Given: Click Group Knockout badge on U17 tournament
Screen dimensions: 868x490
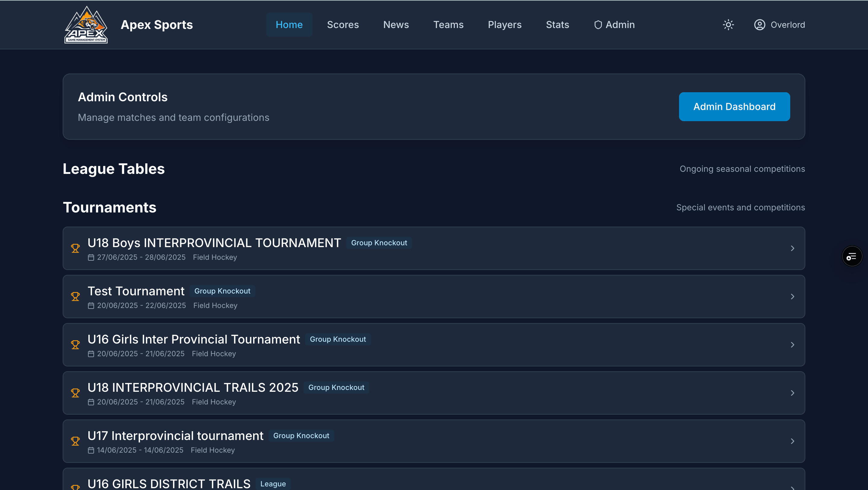Looking at the screenshot, I should (x=301, y=436).
